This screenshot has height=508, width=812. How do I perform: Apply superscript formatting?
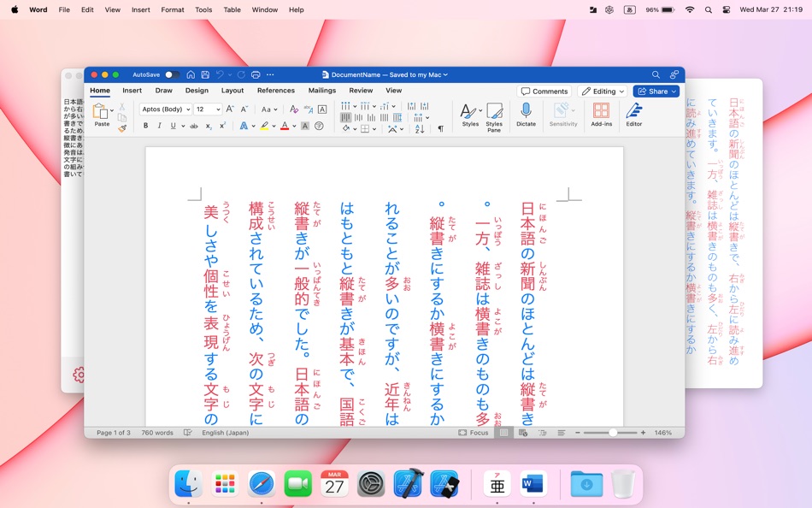point(221,127)
